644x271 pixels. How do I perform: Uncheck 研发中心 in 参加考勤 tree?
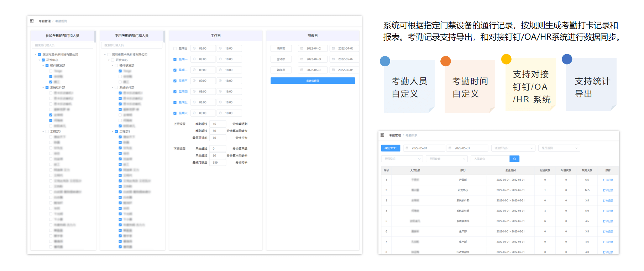tap(43, 60)
